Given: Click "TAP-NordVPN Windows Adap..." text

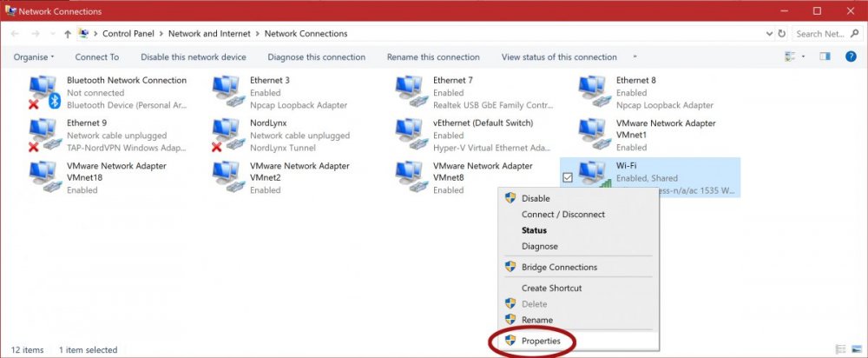Looking at the screenshot, I should click(x=127, y=148).
